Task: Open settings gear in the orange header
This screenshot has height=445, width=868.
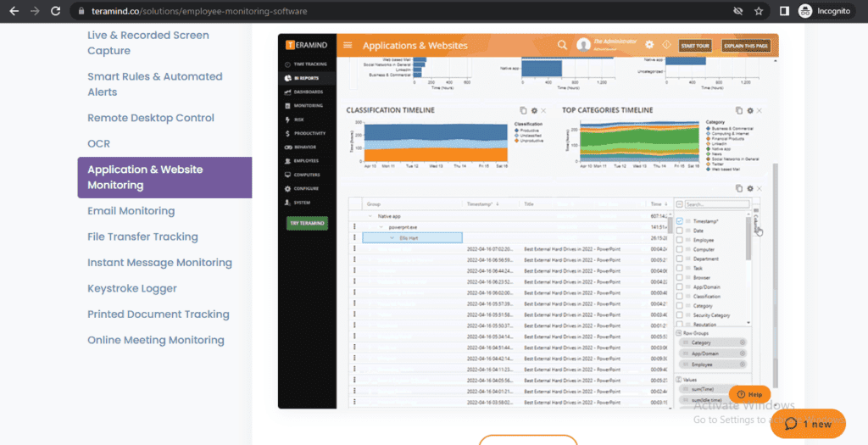Action: 649,45
